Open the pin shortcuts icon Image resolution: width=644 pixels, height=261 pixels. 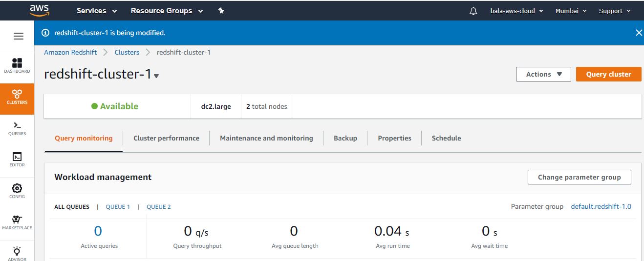[x=221, y=11]
